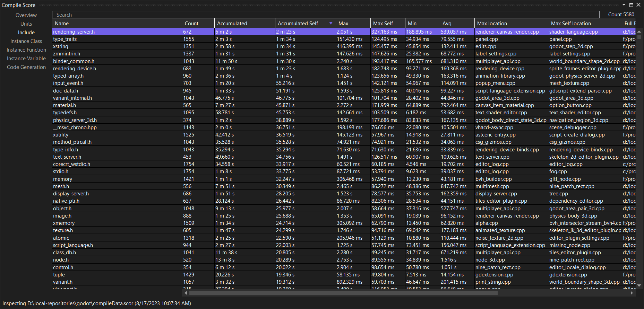Viewport: 644px width, 309px height.
Task: Select the variant_internal.h row
Action: tap(344, 98)
